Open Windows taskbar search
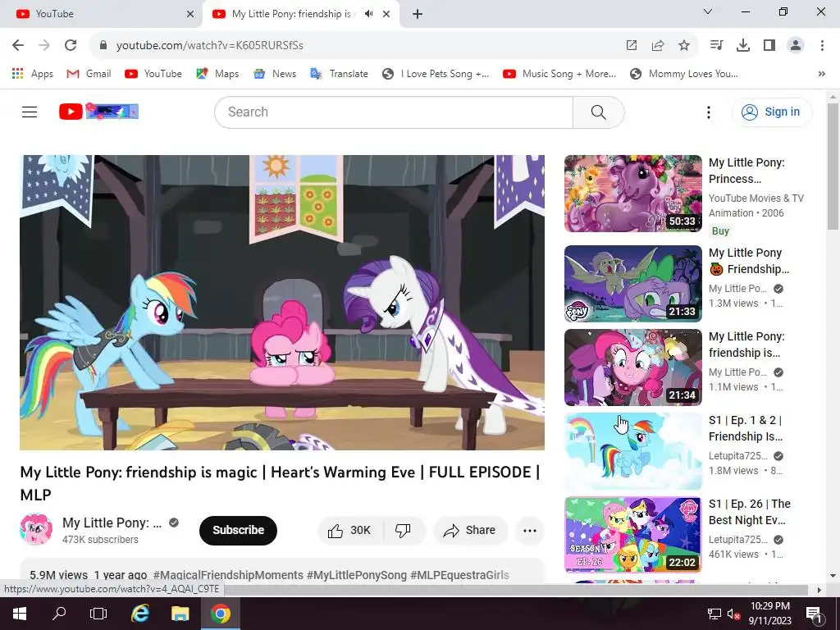Screen dimensions: 840x630 click(x=59, y=614)
